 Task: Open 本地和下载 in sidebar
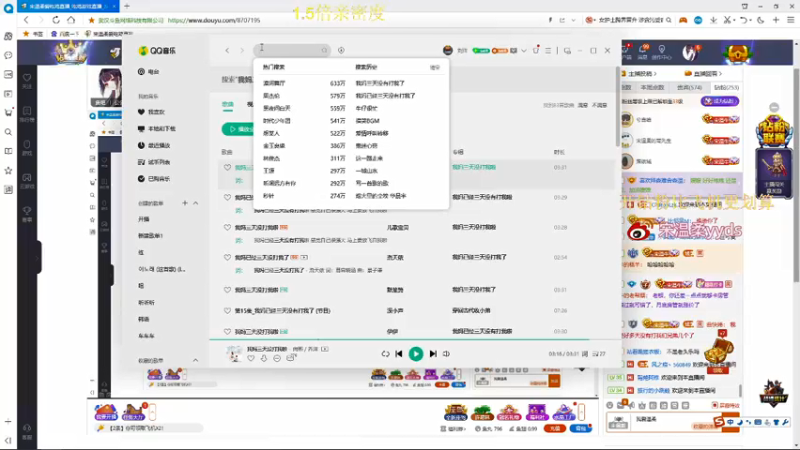[x=157, y=129]
